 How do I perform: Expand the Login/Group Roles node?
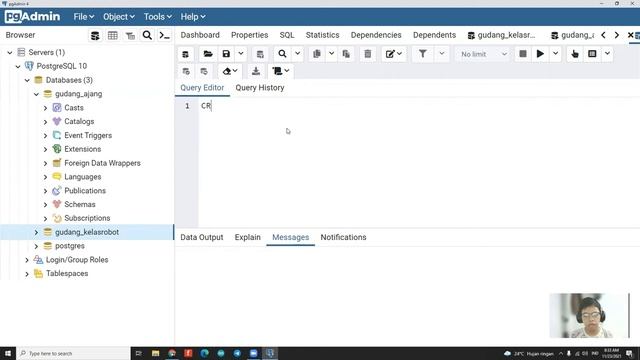click(x=27, y=260)
